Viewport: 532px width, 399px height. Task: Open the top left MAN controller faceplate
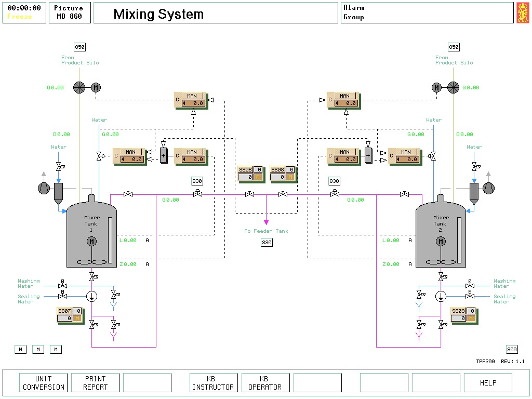pyautogui.click(x=190, y=100)
